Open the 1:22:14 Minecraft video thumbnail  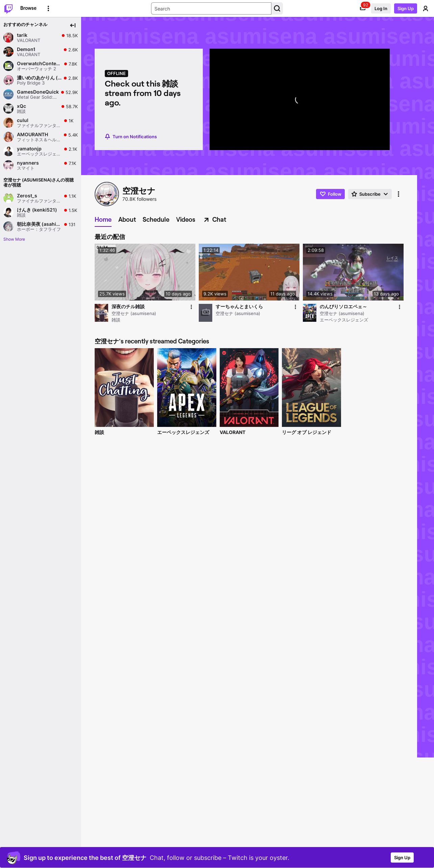pos(249,272)
